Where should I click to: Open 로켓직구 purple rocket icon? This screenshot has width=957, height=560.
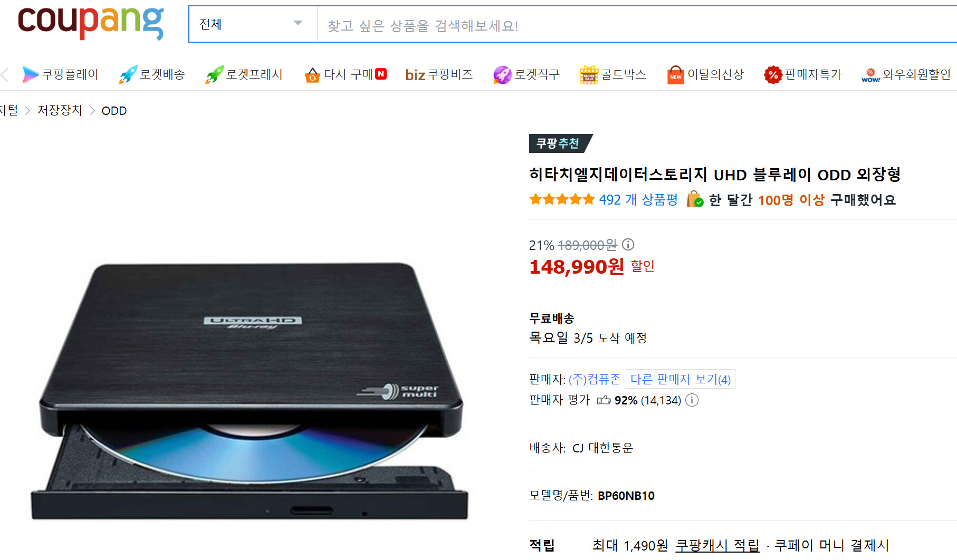tap(502, 75)
